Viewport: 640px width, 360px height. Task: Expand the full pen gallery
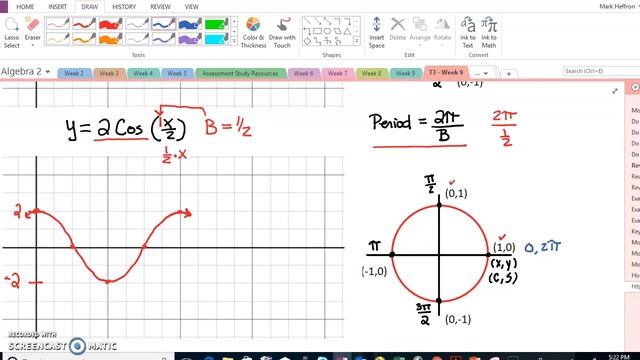pyautogui.click(x=234, y=41)
